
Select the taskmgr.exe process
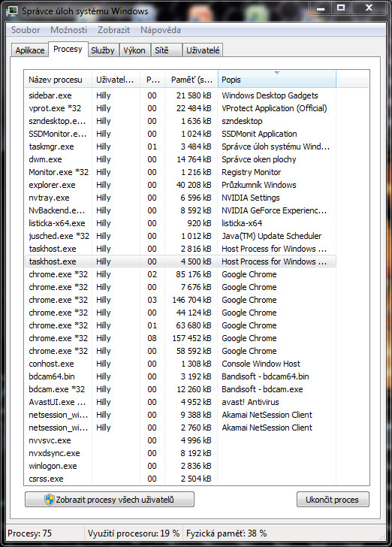pyautogui.click(x=180, y=147)
